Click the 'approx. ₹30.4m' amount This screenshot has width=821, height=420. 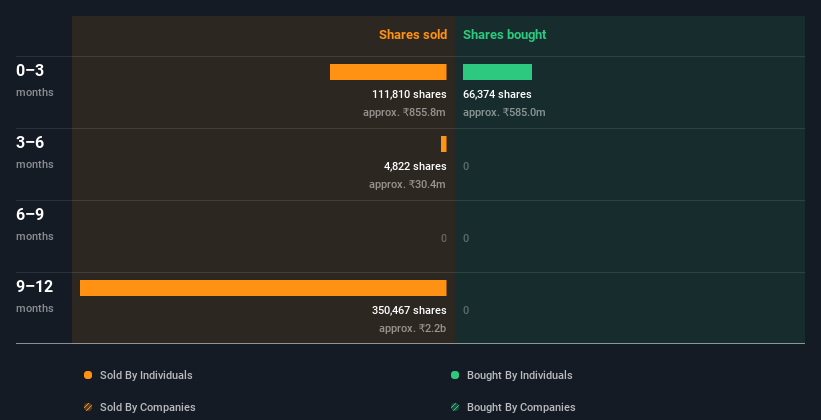coord(407,184)
